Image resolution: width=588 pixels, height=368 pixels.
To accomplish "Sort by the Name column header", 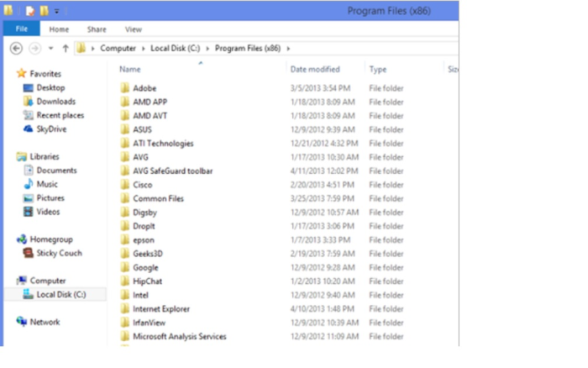I will 129,70.
